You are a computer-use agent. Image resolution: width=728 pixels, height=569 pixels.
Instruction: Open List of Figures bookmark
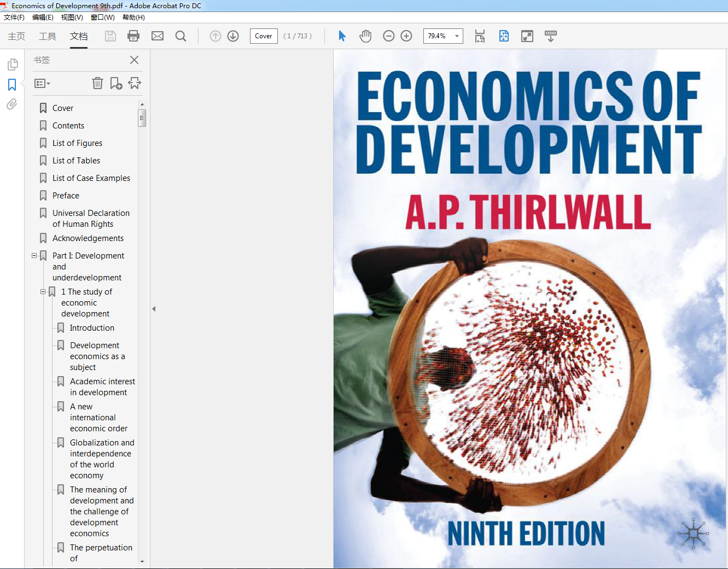pyautogui.click(x=77, y=143)
